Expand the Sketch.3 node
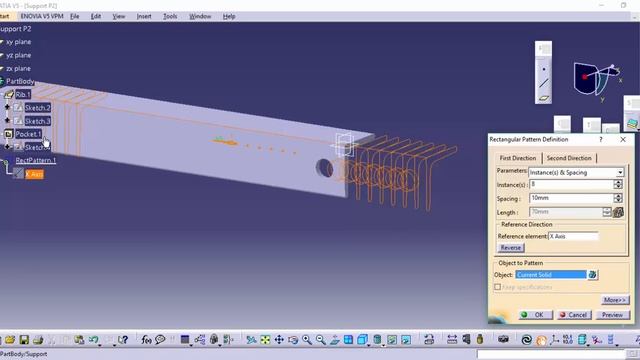The image size is (640, 360). click(7, 121)
